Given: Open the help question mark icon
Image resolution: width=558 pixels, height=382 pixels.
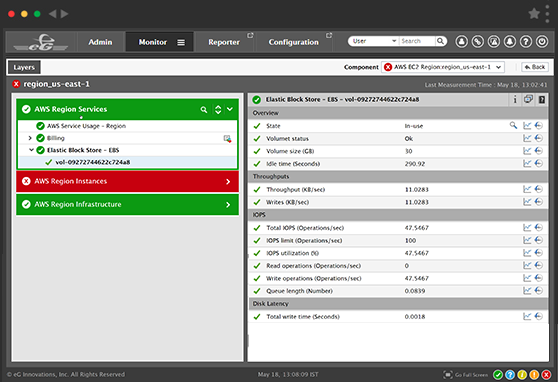Looking at the screenshot, I should tap(526, 42).
